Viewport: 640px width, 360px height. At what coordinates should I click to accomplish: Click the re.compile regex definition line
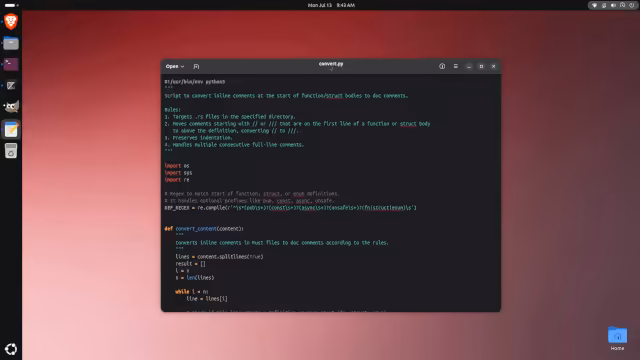(290, 208)
